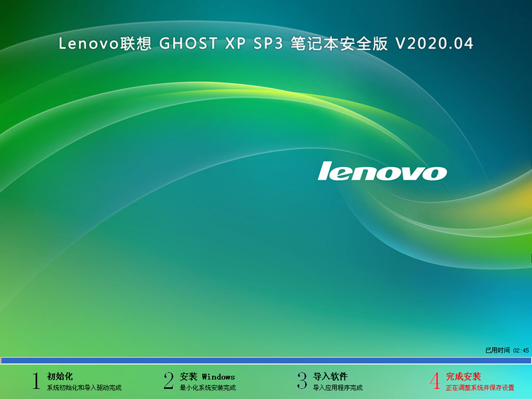Click the step number 1 marker
532x399 pixels.
pos(36,380)
